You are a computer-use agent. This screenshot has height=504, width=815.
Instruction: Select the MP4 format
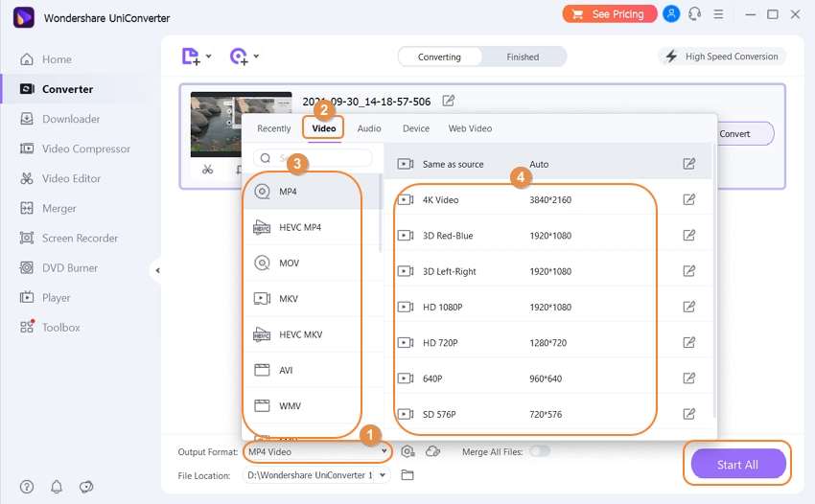pyautogui.click(x=312, y=192)
